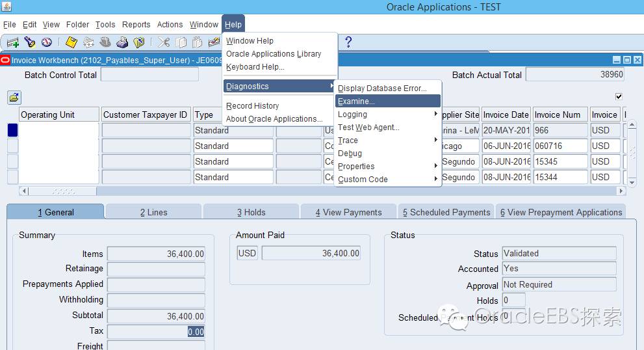Viewport: 644px width, 350px height.
Task: Select the record indicator for invoice 060716
Action: (x=13, y=146)
